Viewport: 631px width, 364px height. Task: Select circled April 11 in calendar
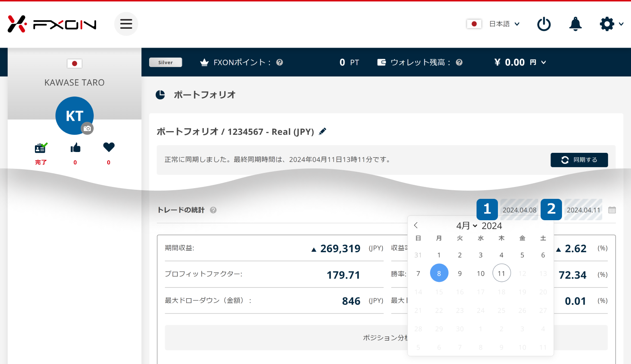[502, 273]
